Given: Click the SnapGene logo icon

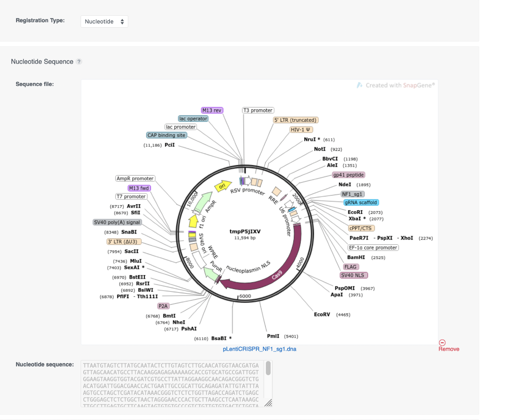Looking at the screenshot, I should tap(359, 85).
